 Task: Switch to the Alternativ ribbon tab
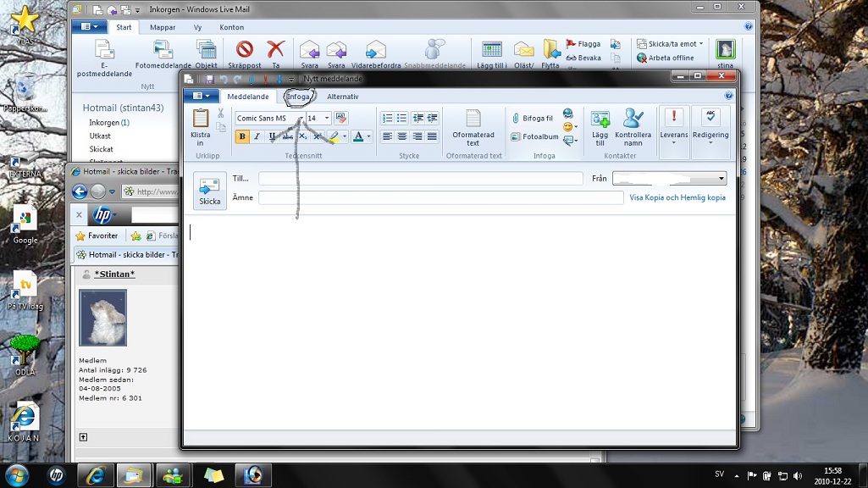pos(343,97)
